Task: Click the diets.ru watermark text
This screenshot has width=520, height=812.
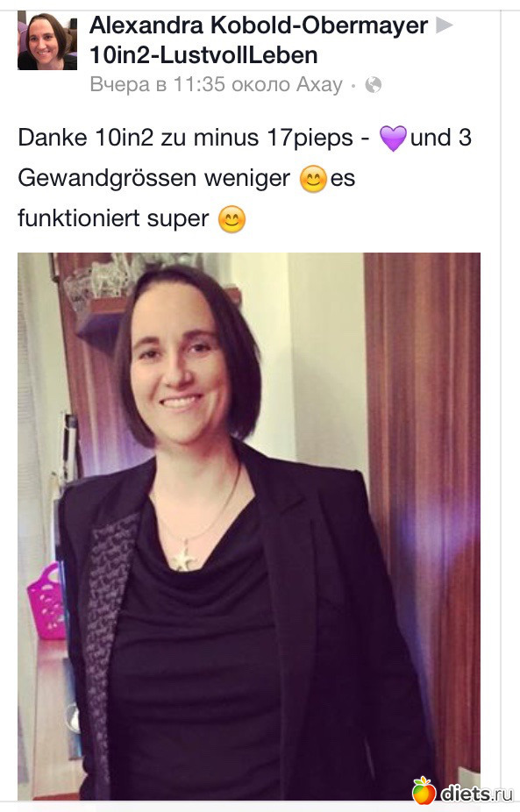Action: (476, 794)
